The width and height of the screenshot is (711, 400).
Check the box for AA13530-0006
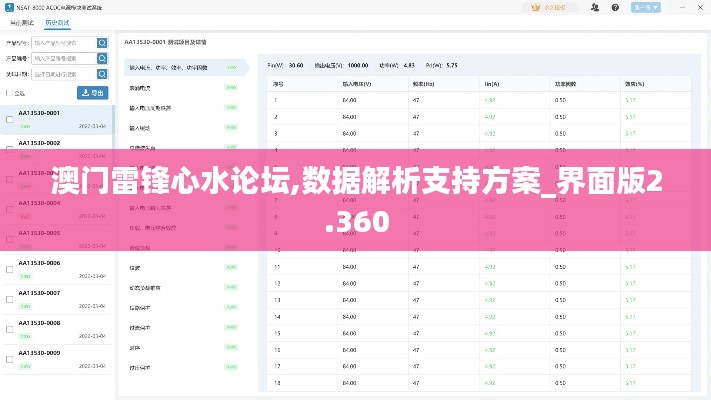(10, 269)
